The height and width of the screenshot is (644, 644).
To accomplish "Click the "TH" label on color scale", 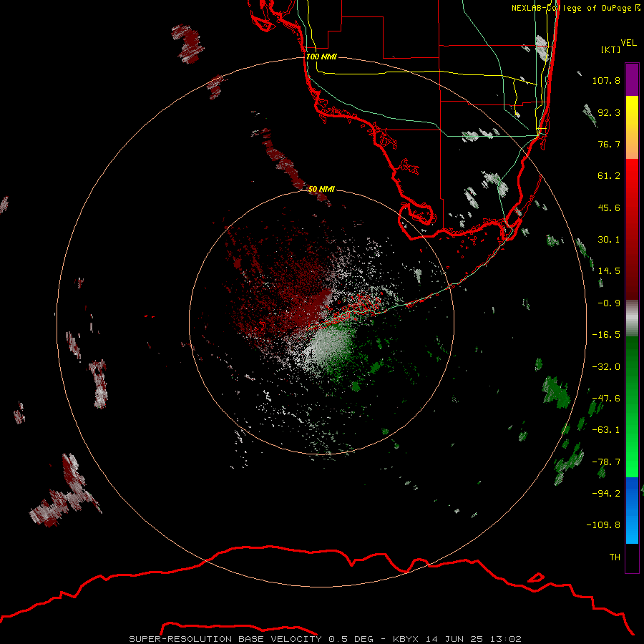I will (615, 557).
